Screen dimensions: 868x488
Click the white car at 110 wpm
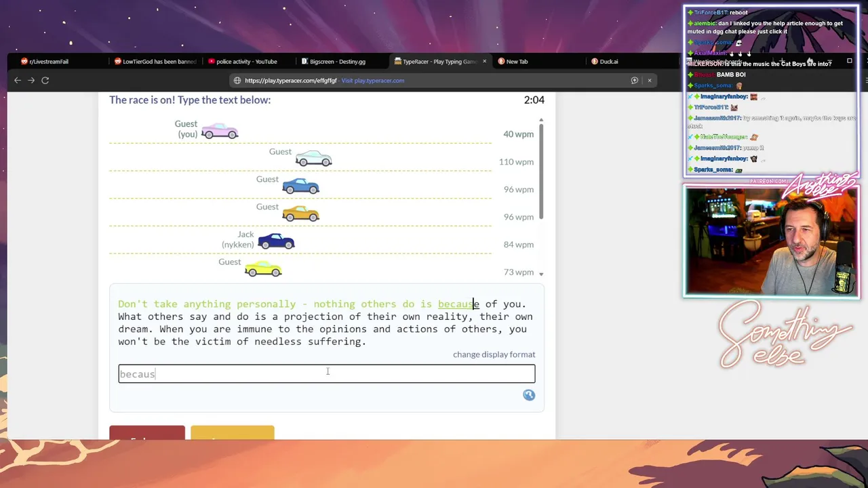pyautogui.click(x=314, y=159)
